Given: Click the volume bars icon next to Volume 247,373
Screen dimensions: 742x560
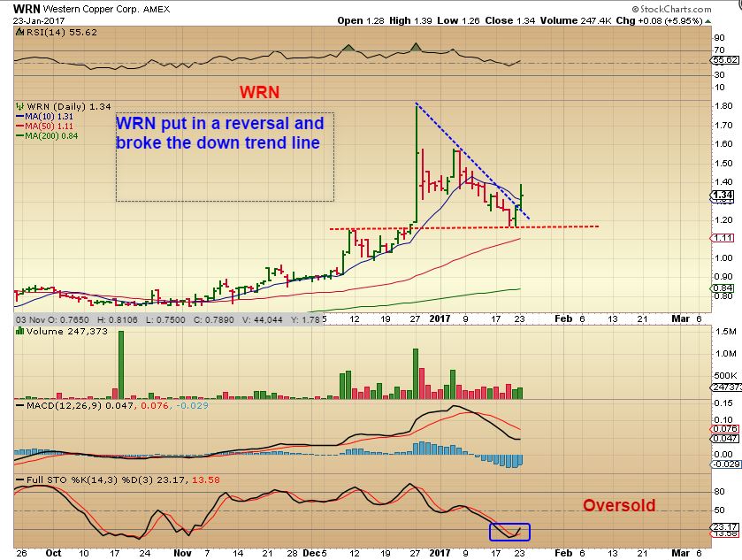Looking at the screenshot, I should coord(19,332).
